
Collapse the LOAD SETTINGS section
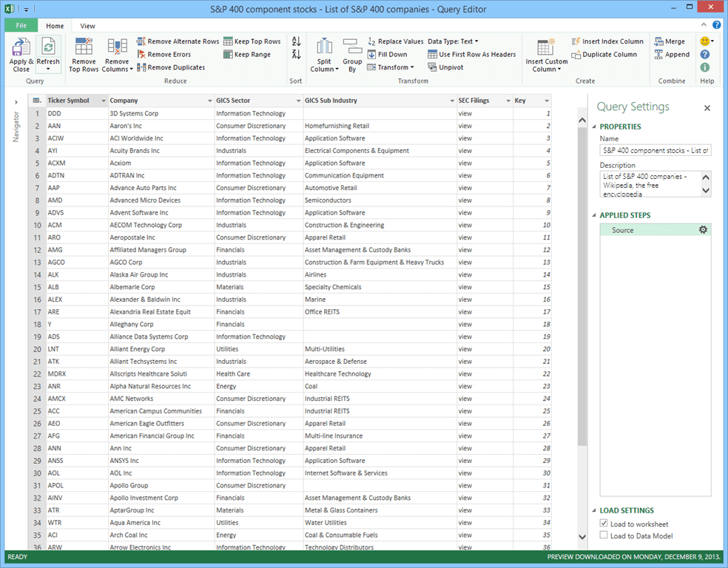coord(594,510)
